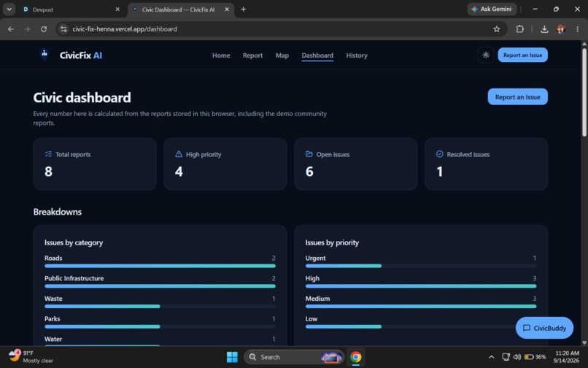Click the CivicFix AI brand name
Viewport: 588px width, 368px height.
(x=81, y=55)
